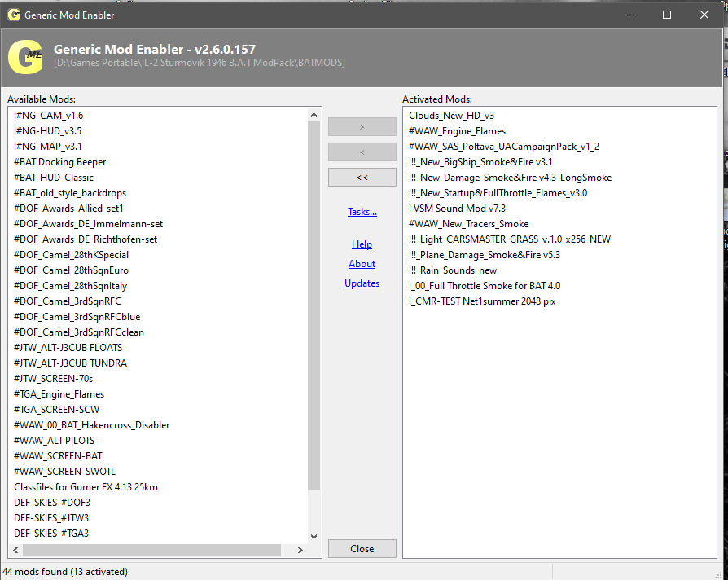Click the Close button

click(x=362, y=549)
